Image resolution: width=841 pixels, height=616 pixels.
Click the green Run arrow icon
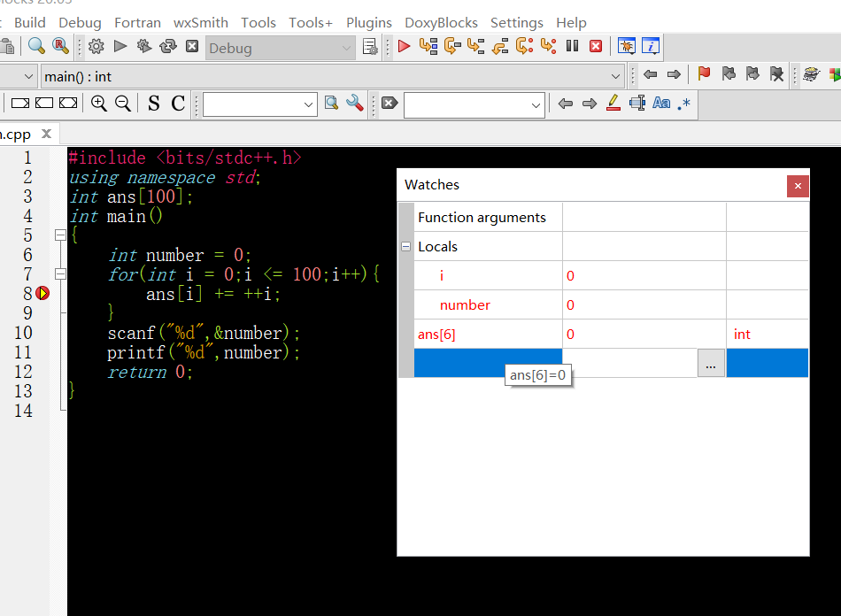[x=120, y=47]
